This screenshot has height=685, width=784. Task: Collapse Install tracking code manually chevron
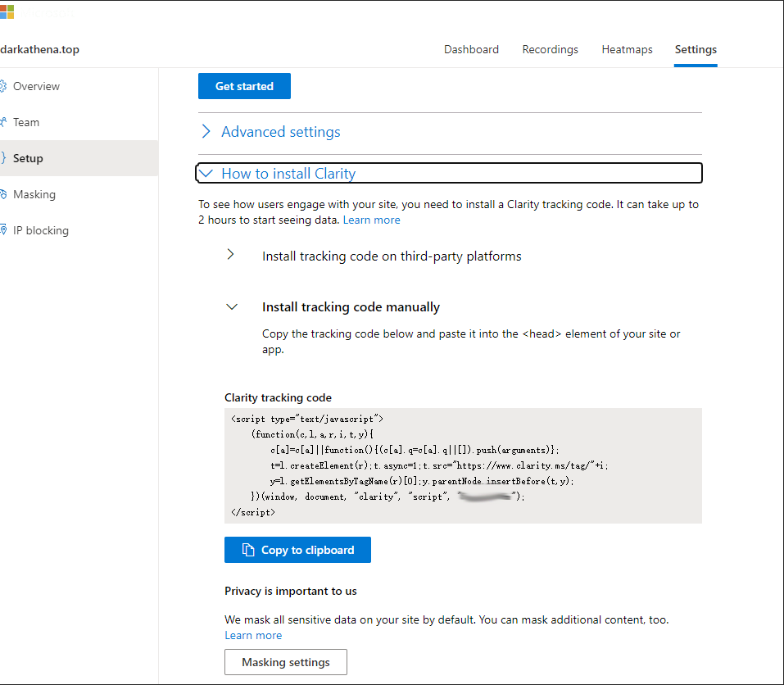232,307
